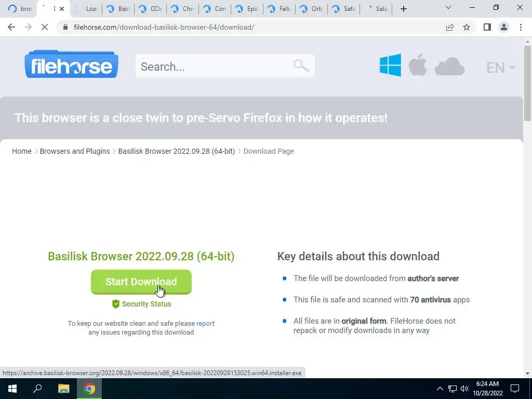Open a new tab
The image size is (532, 399).
tap(403, 9)
